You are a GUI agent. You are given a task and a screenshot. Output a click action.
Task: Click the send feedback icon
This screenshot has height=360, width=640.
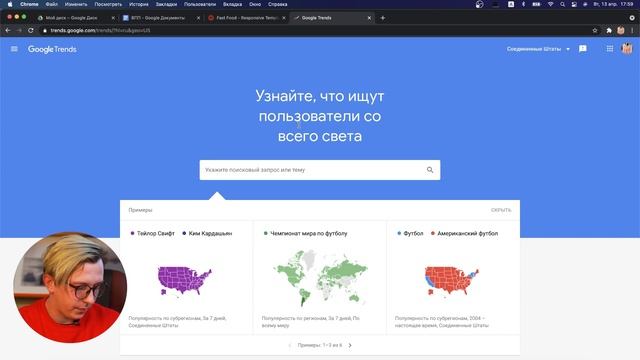582,49
